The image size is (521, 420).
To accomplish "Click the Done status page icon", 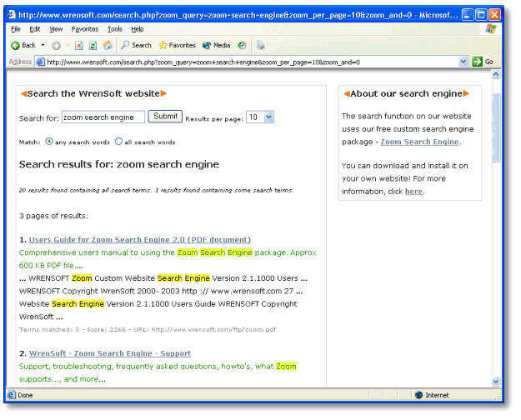I will (12, 395).
